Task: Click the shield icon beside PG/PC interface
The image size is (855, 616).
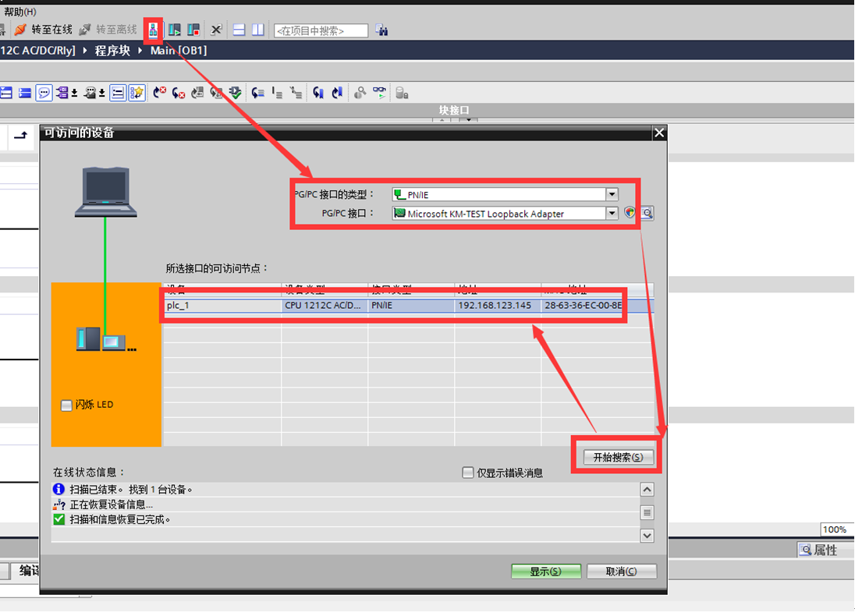Action: click(x=630, y=213)
